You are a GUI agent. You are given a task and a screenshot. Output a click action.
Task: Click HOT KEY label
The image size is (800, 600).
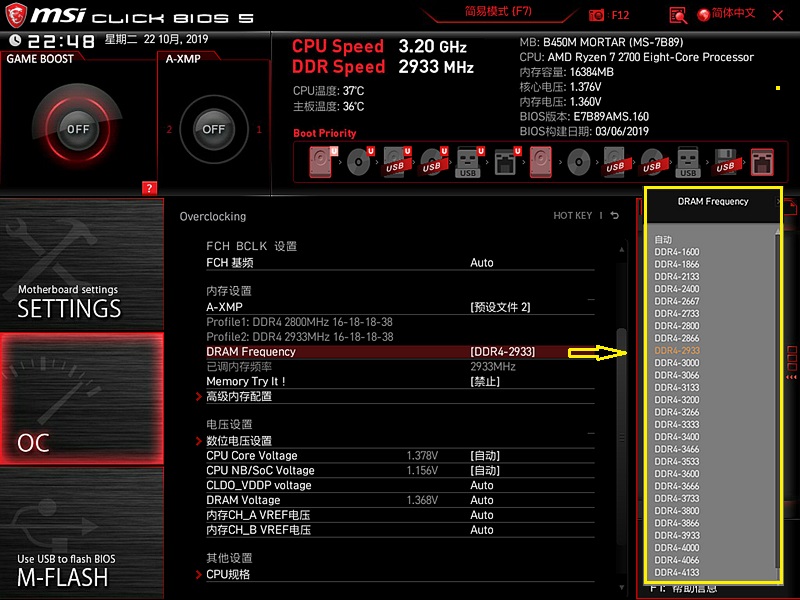tap(572, 215)
